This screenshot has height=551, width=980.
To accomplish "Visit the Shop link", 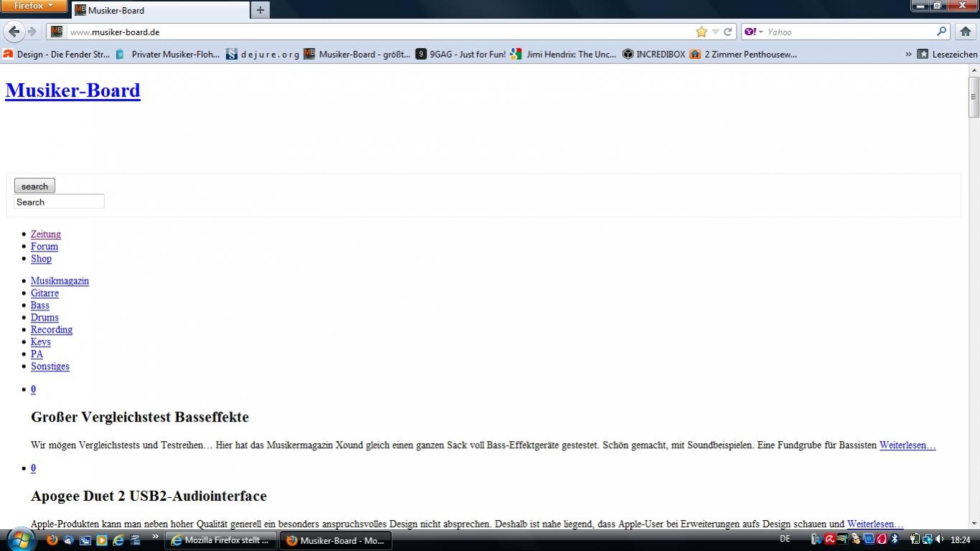I will 41,259.
